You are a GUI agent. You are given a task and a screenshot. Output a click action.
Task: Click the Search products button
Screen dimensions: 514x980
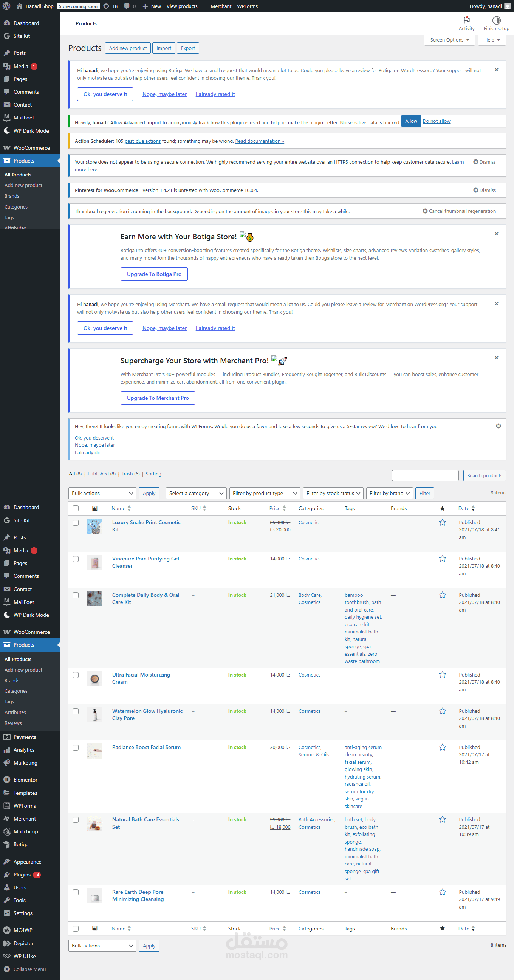click(484, 475)
